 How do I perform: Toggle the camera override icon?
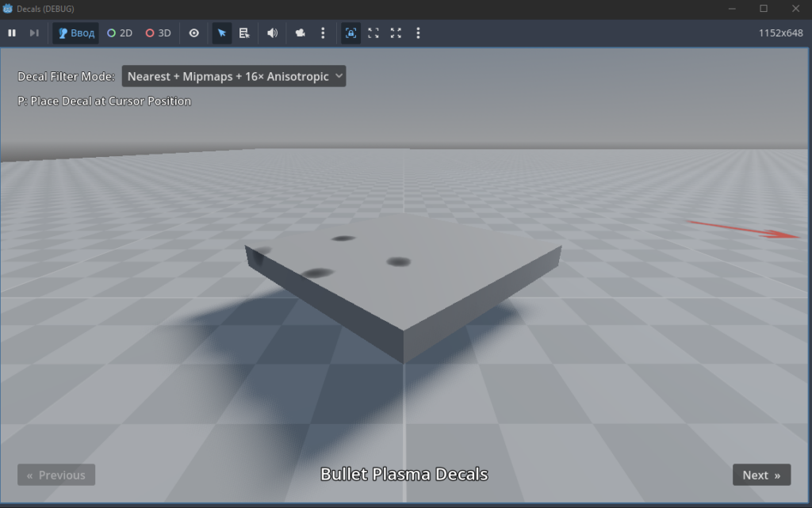300,33
